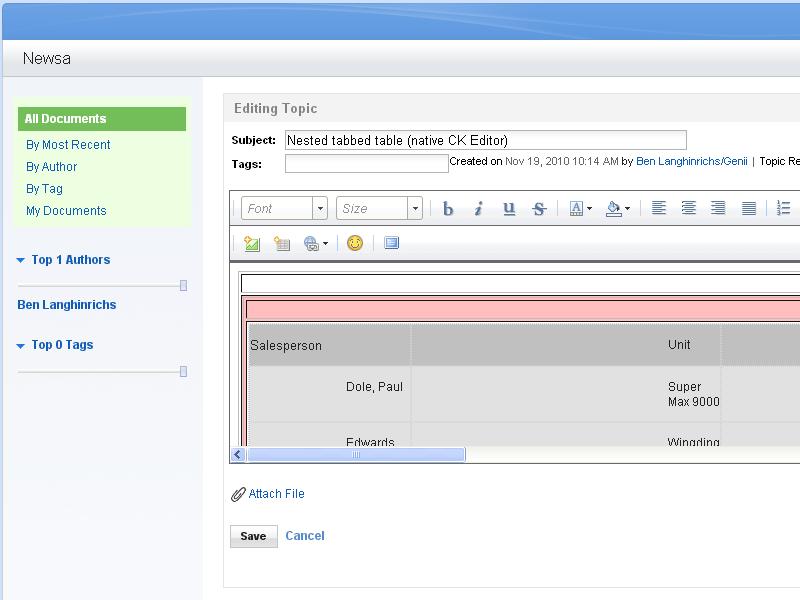The image size is (800, 600).
Task: Open the text color picker
Action: point(580,209)
